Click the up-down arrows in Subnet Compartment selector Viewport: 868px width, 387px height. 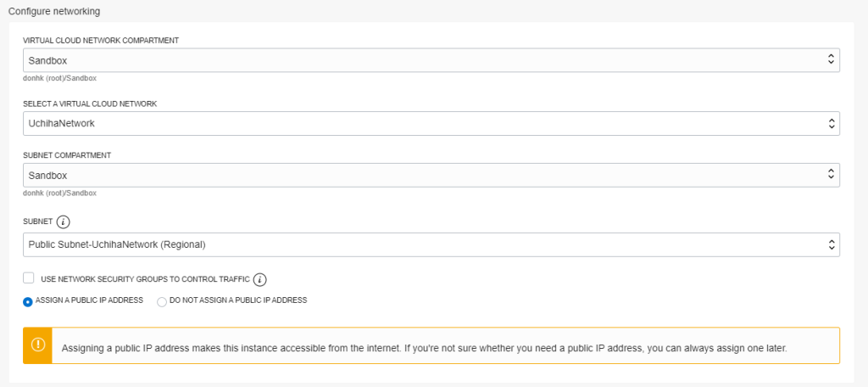(831, 175)
